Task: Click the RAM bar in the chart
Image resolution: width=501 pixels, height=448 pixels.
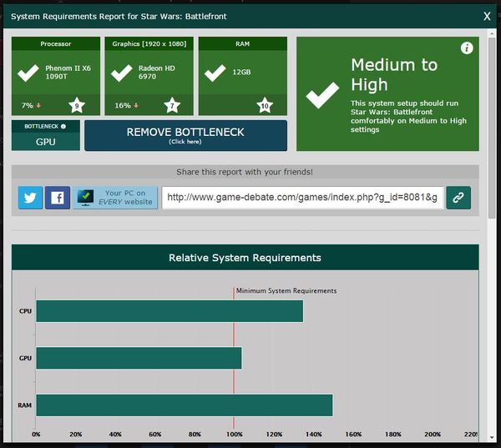Action: tap(185, 405)
